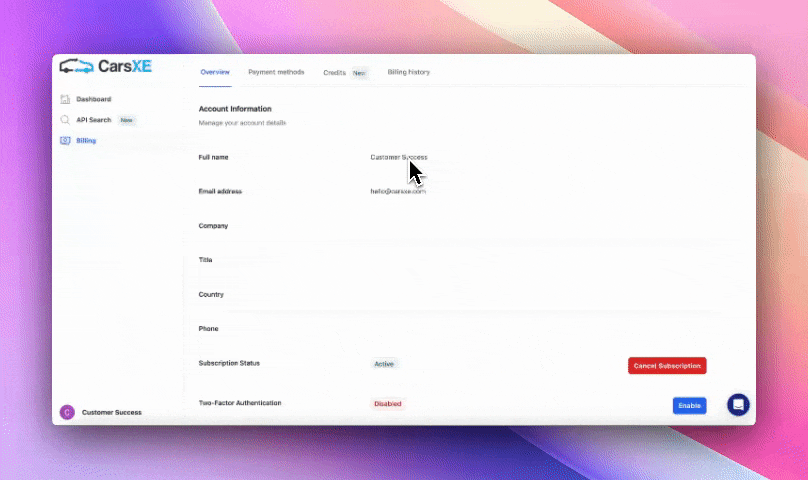Click the API Search magnifier icon

pyautogui.click(x=65, y=120)
